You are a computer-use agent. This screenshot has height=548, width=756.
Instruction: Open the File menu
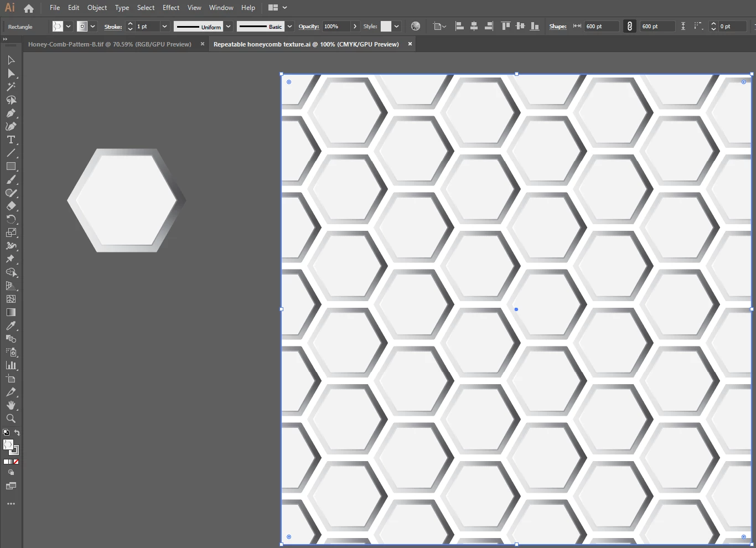(x=55, y=8)
